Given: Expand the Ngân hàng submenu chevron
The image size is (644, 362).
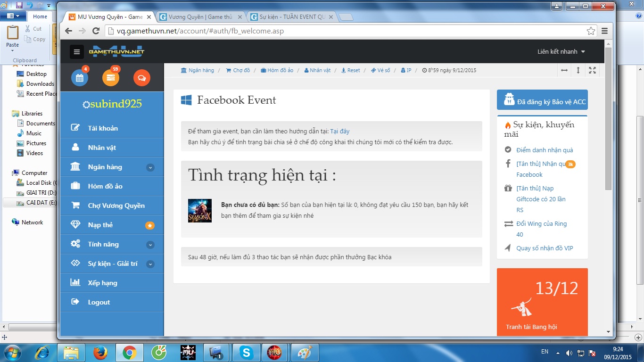Looking at the screenshot, I should click(150, 167).
